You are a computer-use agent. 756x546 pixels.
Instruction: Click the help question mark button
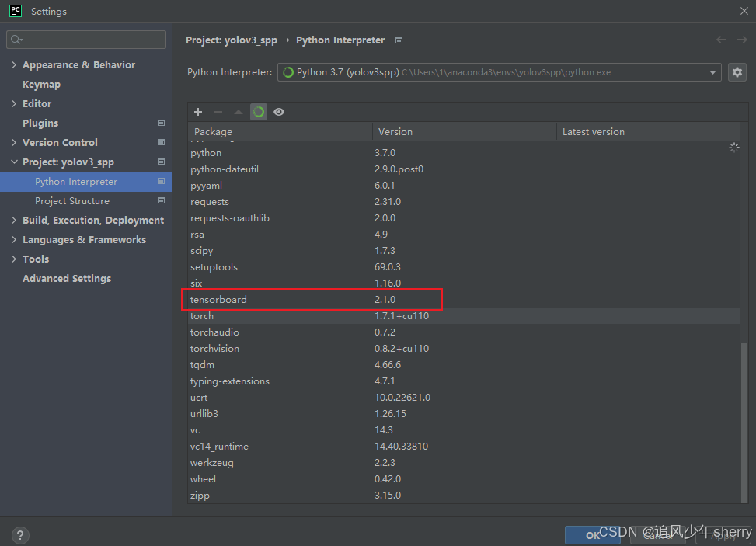pos(19,535)
